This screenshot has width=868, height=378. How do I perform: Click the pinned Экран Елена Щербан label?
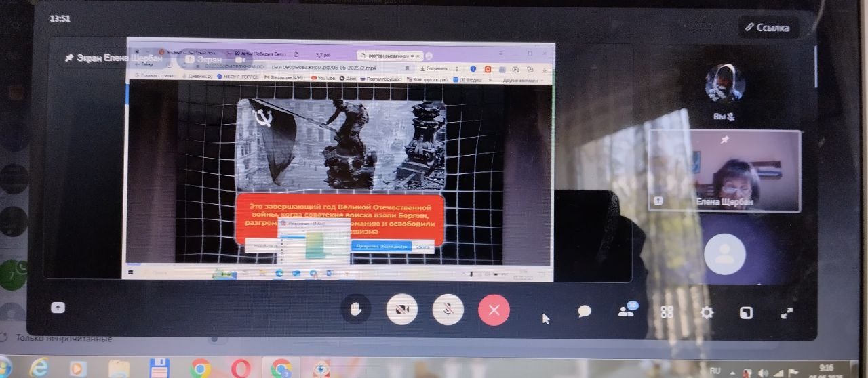(113, 58)
